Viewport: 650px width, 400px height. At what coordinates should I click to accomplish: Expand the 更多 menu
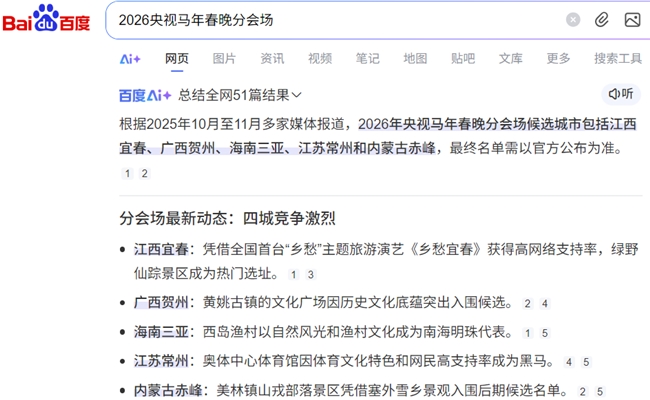point(558,59)
